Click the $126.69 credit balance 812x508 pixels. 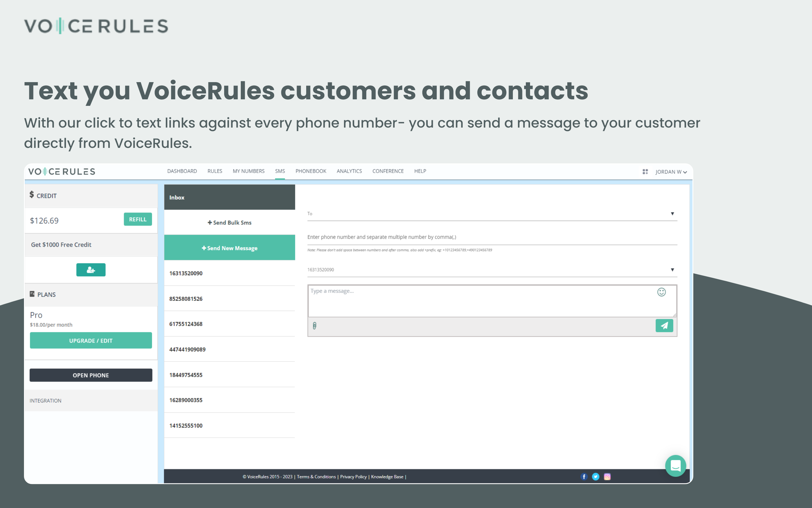click(44, 220)
